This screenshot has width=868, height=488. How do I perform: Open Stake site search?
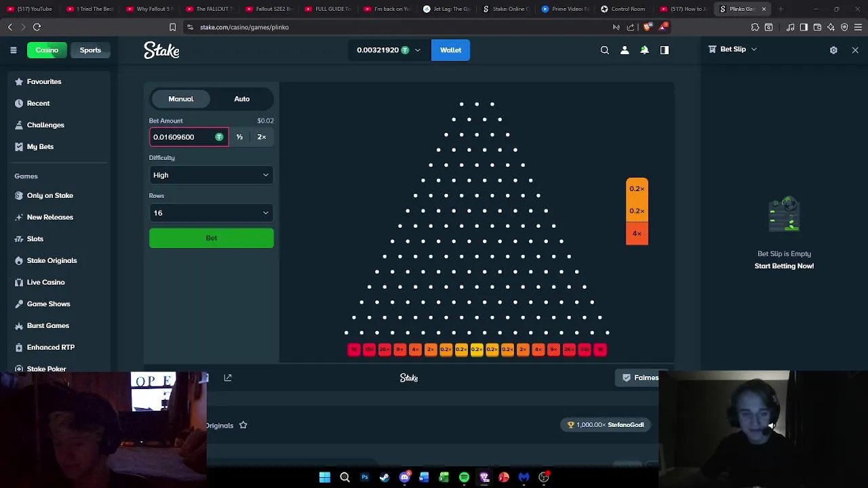605,50
